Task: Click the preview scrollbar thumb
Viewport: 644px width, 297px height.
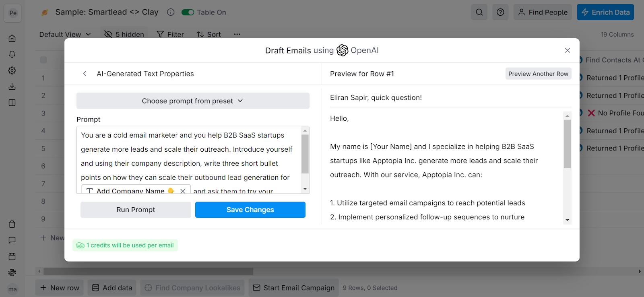Action: coord(567,144)
